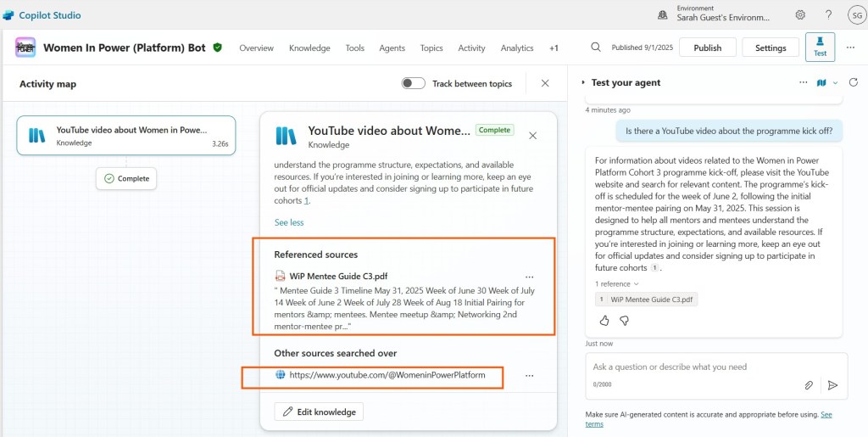The image size is (868, 437).
Task: Click the thumbs down feedback icon
Action: [x=625, y=321]
